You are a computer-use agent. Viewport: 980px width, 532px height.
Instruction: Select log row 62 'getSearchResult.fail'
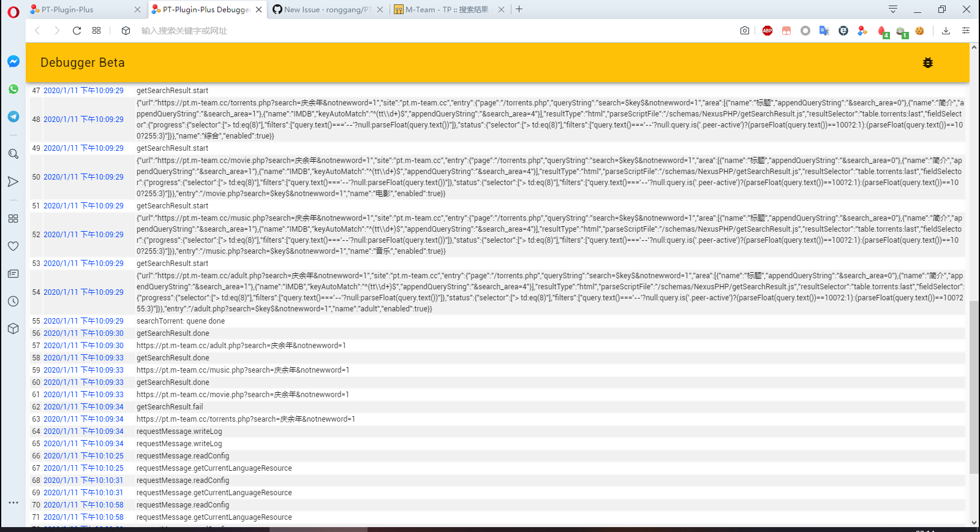pos(498,407)
